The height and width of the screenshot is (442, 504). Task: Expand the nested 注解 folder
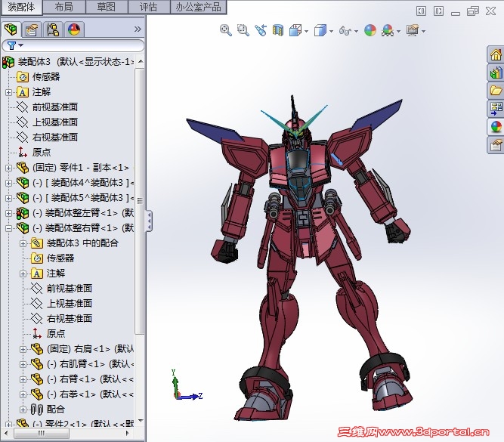pos(23,274)
